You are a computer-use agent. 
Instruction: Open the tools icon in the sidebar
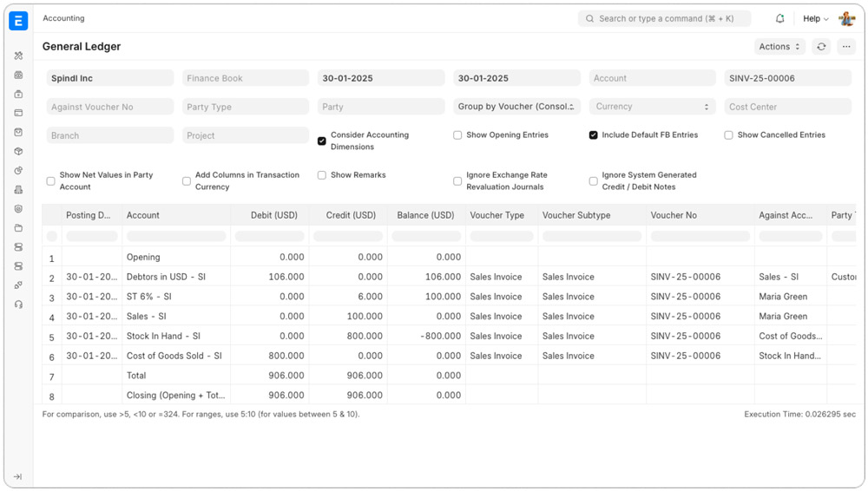tap(18, 56)
